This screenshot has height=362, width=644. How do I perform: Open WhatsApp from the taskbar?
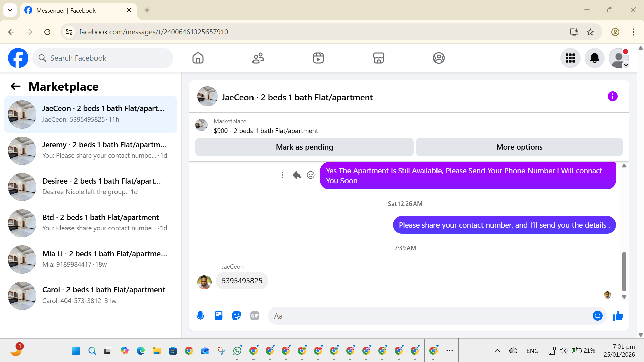click(237, 351)
